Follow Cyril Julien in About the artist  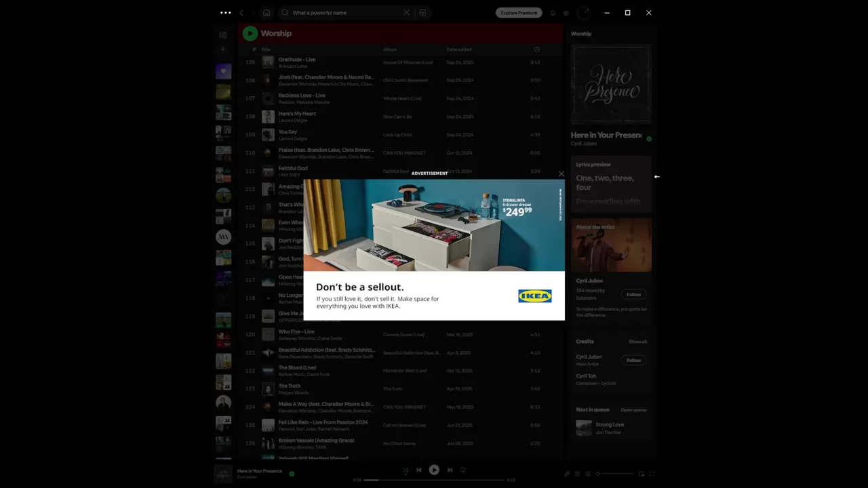(x=633, y=295)
